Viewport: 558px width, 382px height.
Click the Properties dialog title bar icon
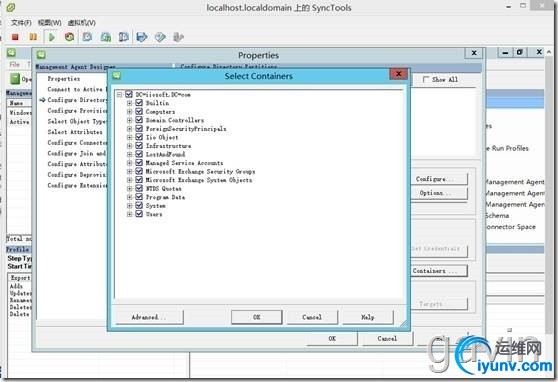pos(41,54)
